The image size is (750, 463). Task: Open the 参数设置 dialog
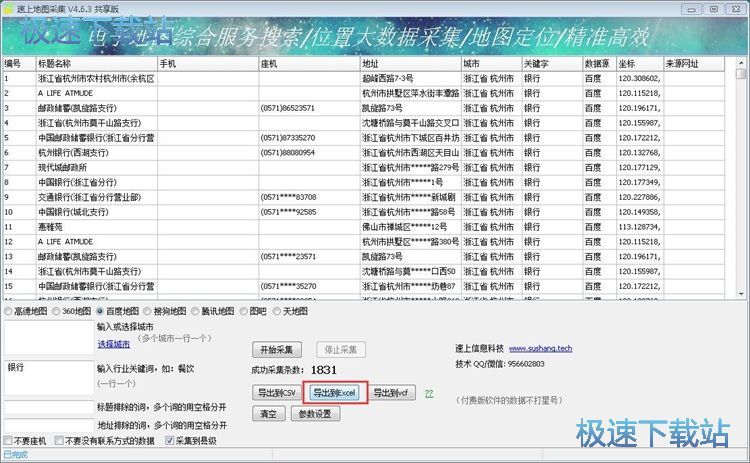pyautogui.click(x=315, y=414)
